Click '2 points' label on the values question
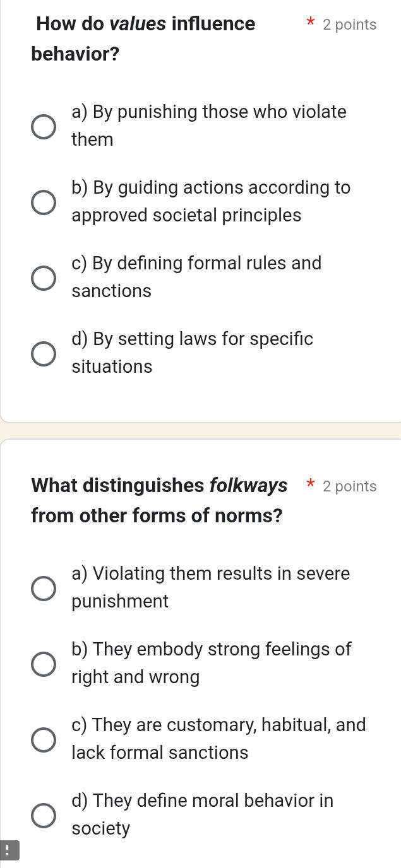The width and height of the screenshot is (401, 868). pyautogui.click(x=349, y=25)
